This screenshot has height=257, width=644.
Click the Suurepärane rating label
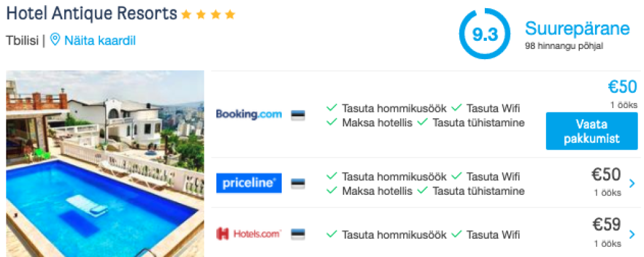pos(577,28)
